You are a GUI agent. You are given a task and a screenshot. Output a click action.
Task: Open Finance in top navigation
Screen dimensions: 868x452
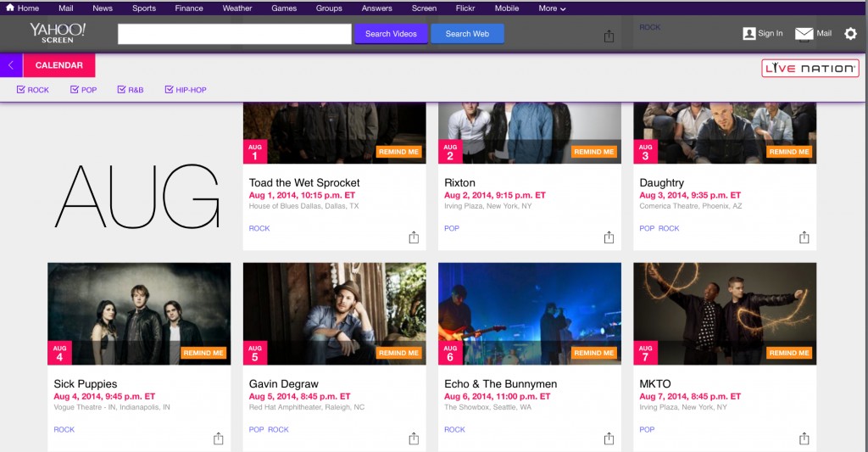coord(189,8)
